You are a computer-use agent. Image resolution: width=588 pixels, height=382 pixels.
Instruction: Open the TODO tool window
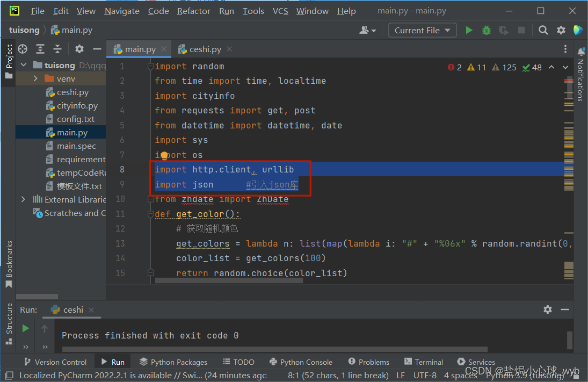pyautogui.click(x=238, y=362)
